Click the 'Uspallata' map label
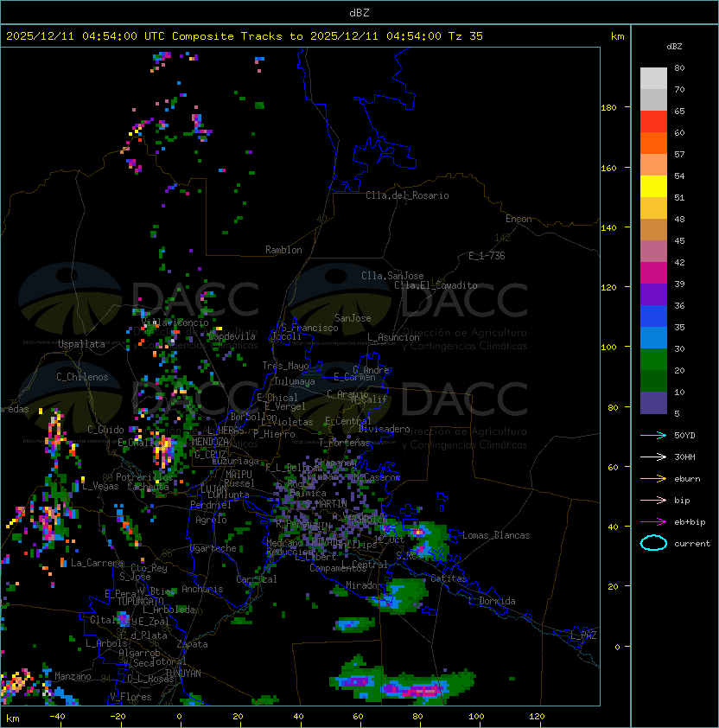This screenshot has height=728, width=719. pos(81,344)
